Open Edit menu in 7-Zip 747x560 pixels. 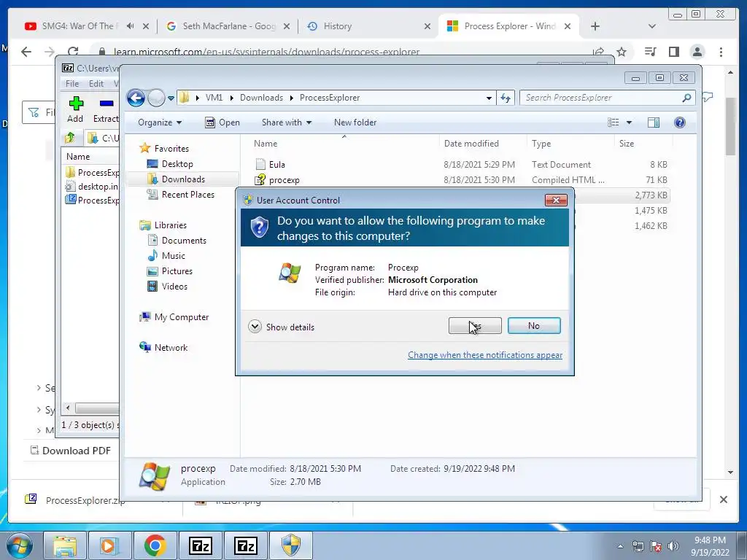96,83
